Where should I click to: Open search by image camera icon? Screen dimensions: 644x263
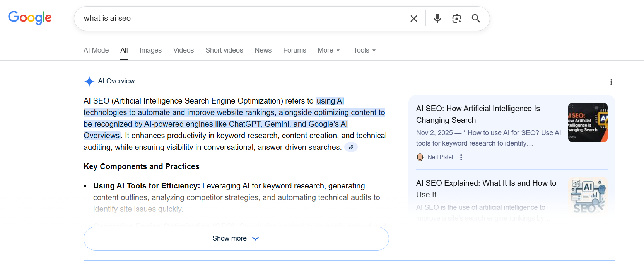[457, 19]
